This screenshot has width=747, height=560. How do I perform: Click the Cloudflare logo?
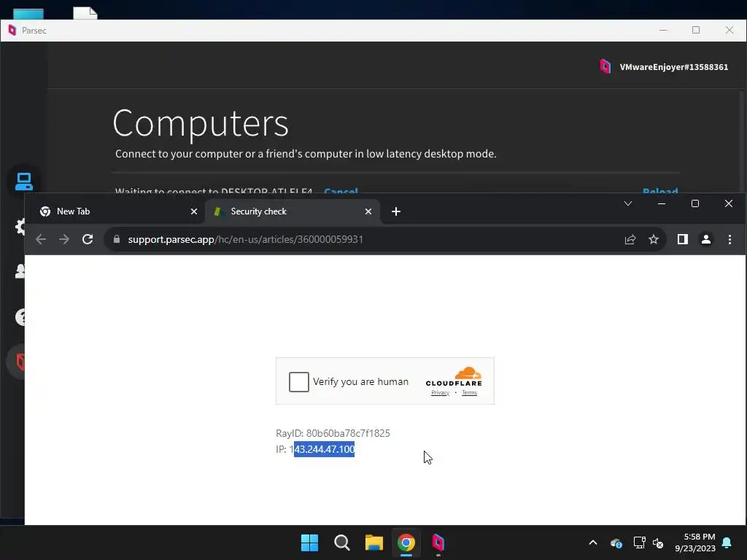pyautogui.click(x=454, y=376)
